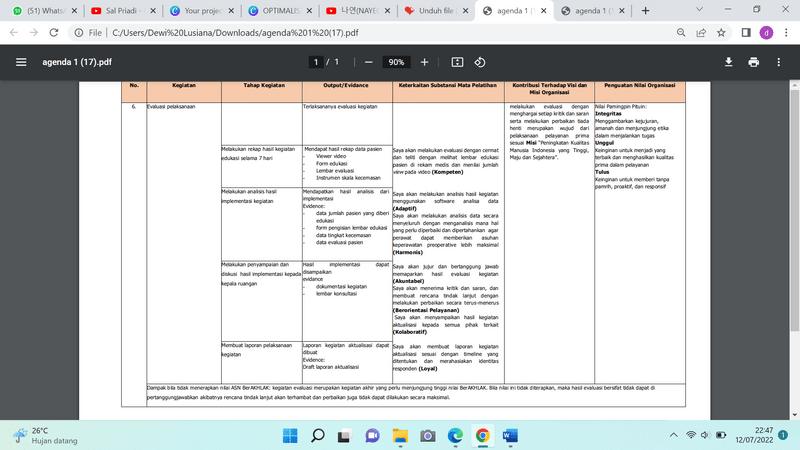Open File Explorer from taskbar
This screenshot has width=800, height=450.
tap(400, 436)
